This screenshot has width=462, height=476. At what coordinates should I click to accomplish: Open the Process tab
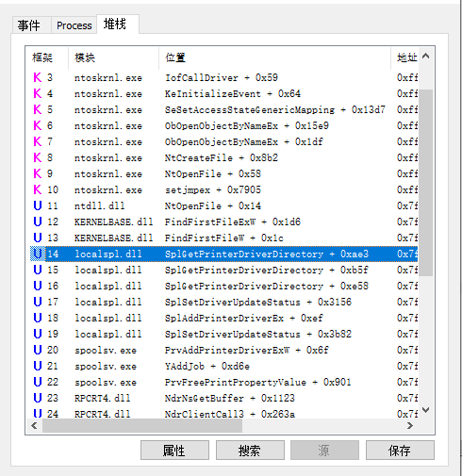pos(74,25)
